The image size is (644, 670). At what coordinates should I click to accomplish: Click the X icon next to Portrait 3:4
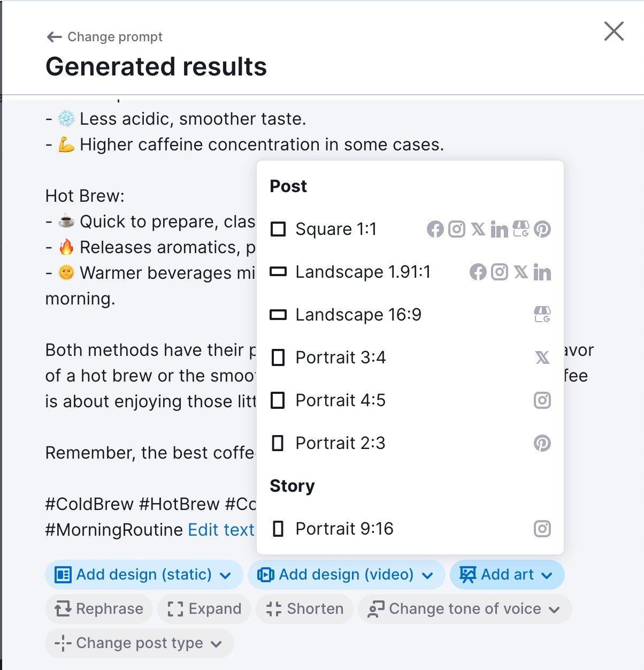542,357
